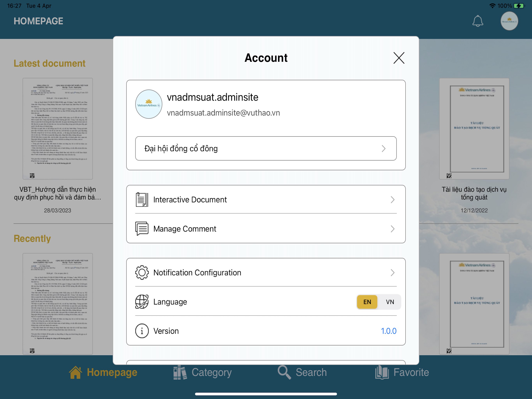Viewport: 532px width, 399px height.
Task: Open Interactive Document via its chevron
Action: pyautogui.click(x=393, y=199)
